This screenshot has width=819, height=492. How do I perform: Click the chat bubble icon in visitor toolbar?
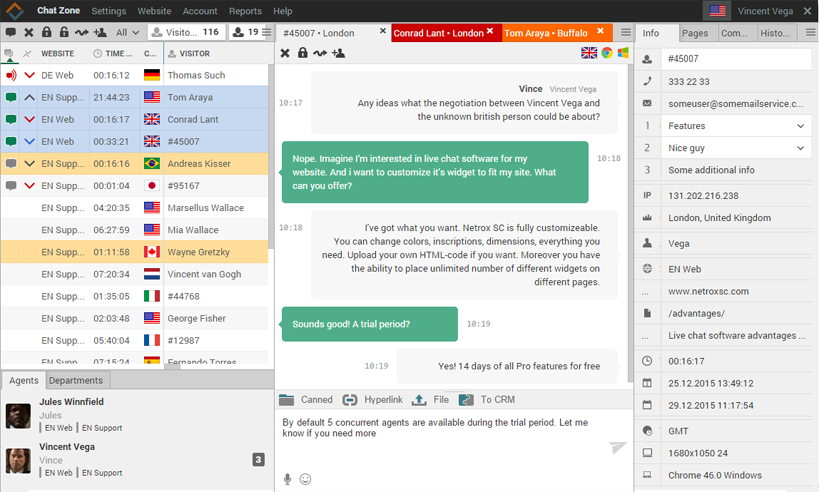(10, 32)
